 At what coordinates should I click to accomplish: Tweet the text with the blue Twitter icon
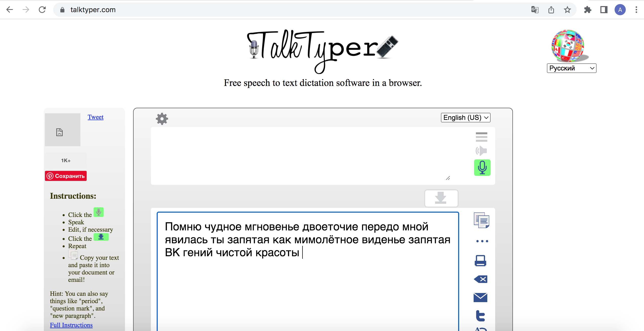pyautogui.click(x=480, y=316)
